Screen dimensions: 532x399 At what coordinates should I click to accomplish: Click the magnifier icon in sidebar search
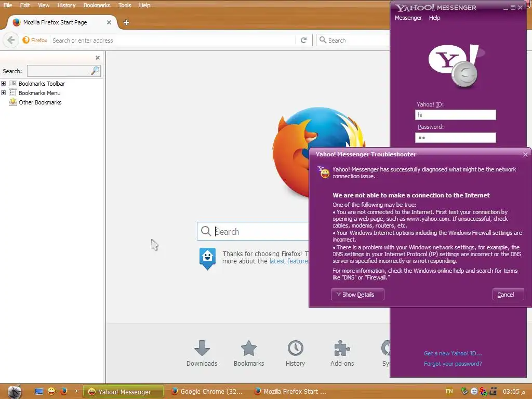[95, 71]
